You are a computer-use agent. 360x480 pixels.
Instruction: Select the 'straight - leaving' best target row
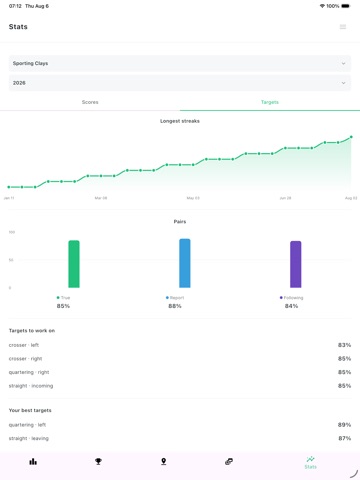[x=180, y=438]
